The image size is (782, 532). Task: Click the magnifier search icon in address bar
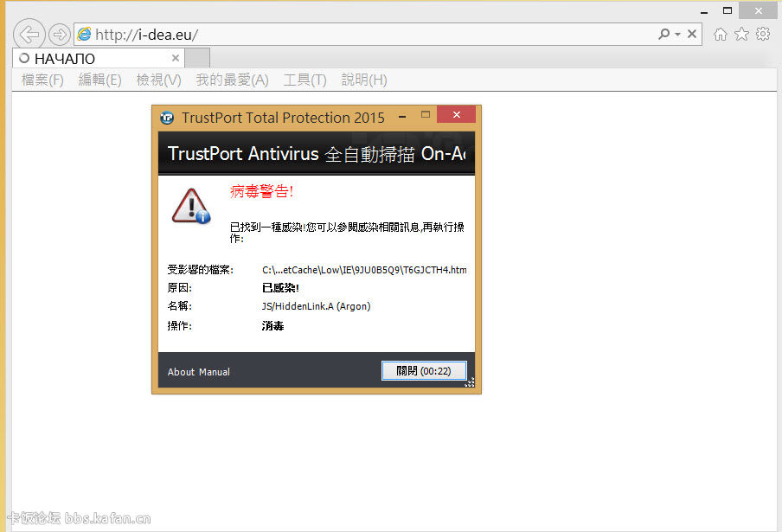663,35
